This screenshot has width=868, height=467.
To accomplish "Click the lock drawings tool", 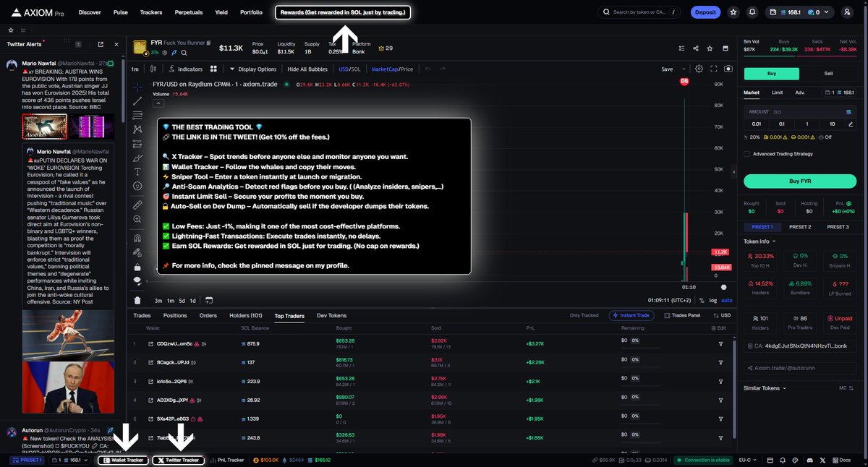I will [137, 267].
